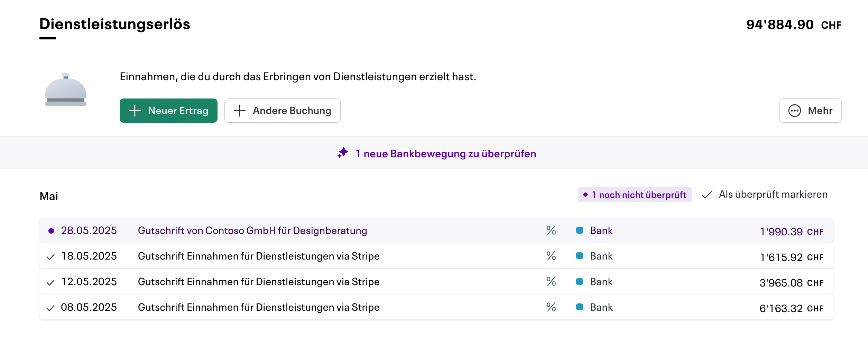Click the Bank icon on the 12.05.2025 row
The width and height of the screenshot is (868, 338).
click(580, 281)
